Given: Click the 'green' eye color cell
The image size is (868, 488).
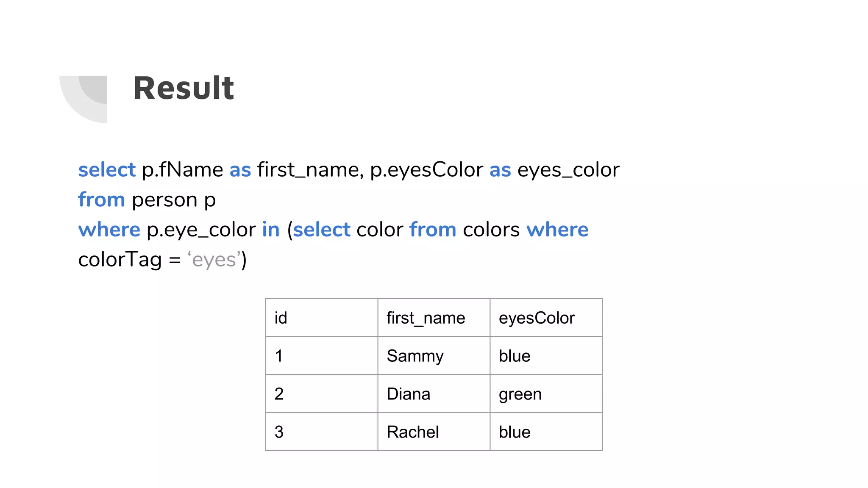Looking at the screenshot, I should [546, 394].
